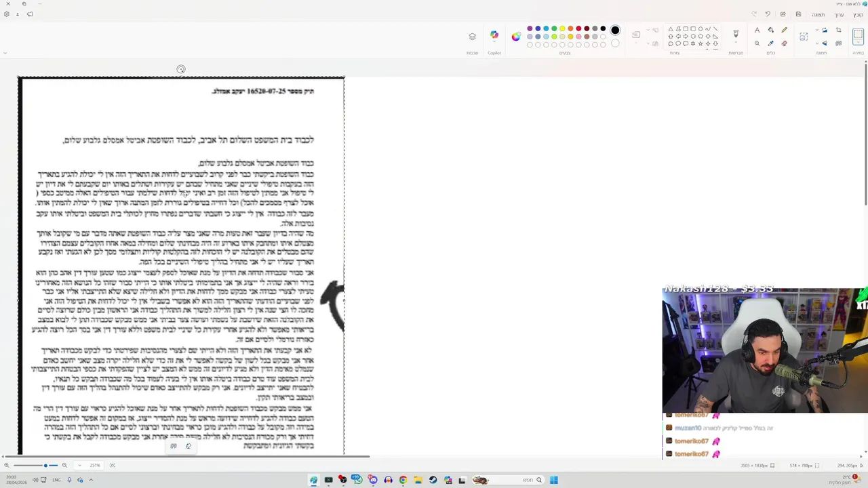Select the rectangular Selection tool
Image resolution: width=868 pixels, height=488 pixels.
click(x=858, y=34)
